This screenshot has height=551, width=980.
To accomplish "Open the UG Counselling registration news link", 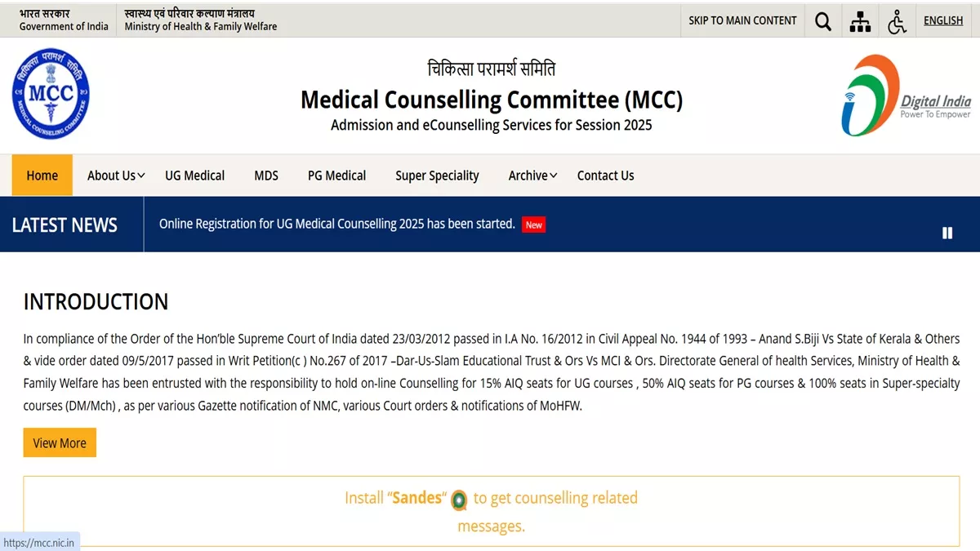I will (x=336, y=224).
